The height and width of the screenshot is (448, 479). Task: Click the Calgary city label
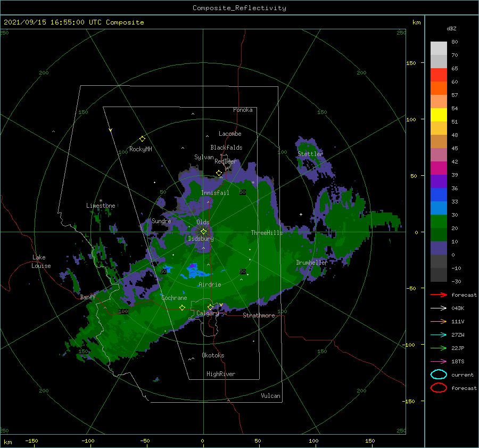[x=208, y=313]
